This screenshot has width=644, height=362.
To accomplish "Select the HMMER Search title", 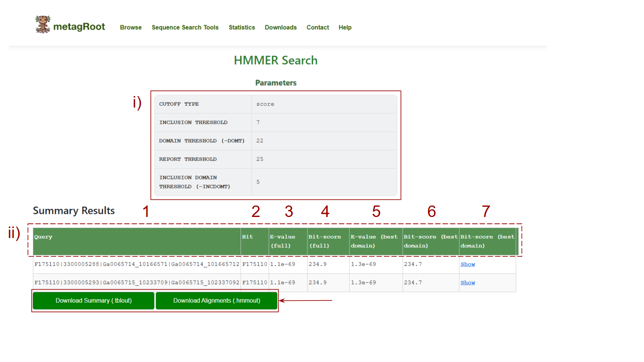I will click(276, 60).
